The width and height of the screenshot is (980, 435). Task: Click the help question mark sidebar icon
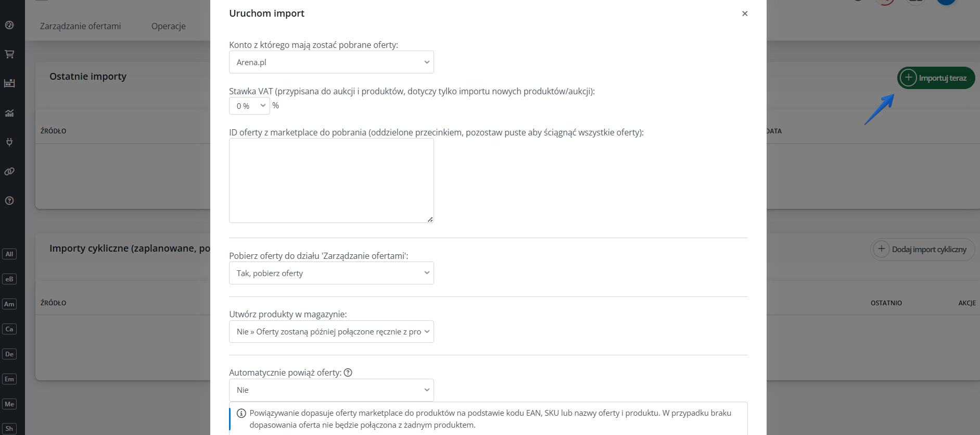9,201
